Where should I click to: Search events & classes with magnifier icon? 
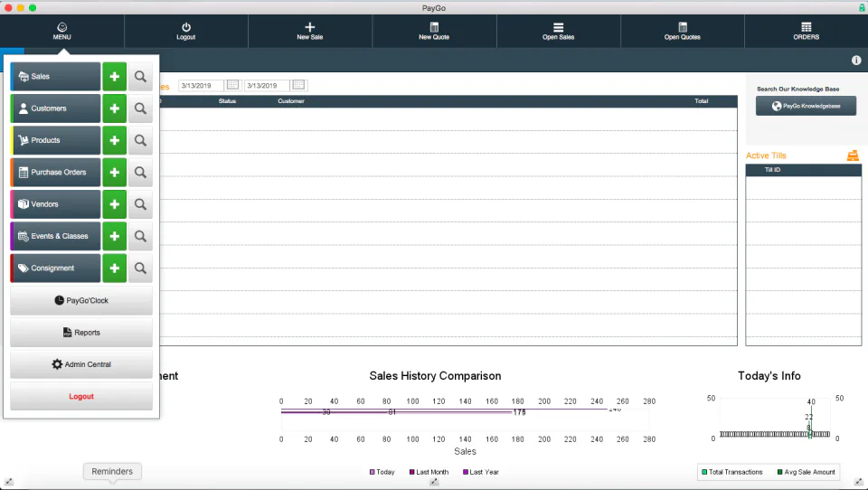pyautogui.click(x=141, y=236)
